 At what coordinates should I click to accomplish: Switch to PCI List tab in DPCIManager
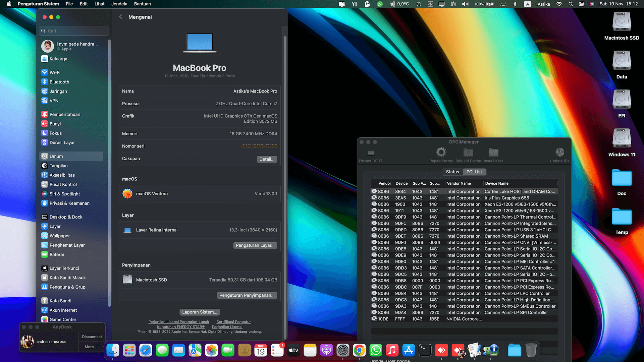pyautogui.click(x=474, y=172)
